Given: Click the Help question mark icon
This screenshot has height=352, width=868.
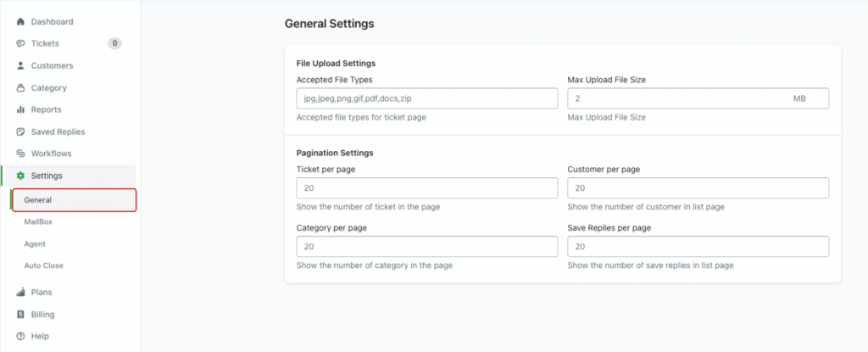Looking at the screenshot, I should [x=20, y=336].
